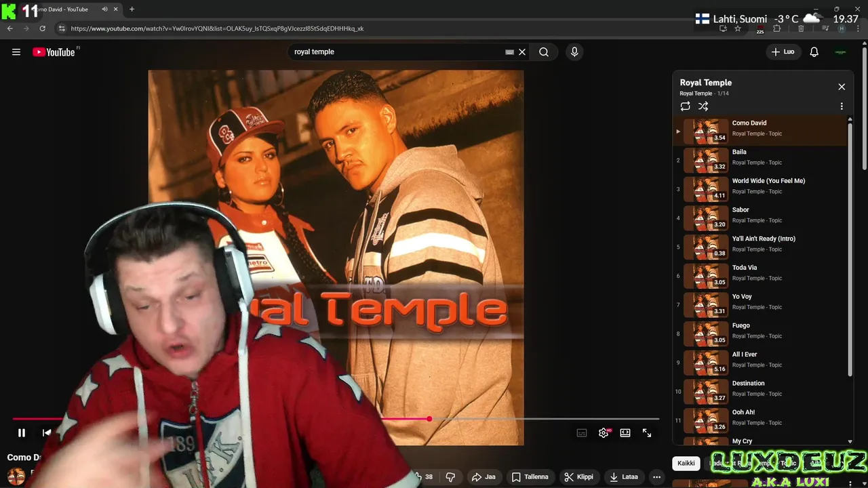Play Baila from the playlist

pyautogui.click(x=761, y=160)
